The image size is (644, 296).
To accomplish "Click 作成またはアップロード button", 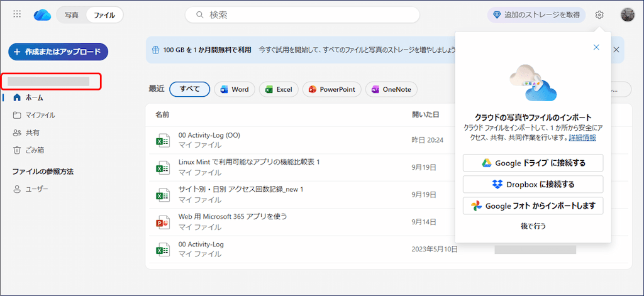I will pyautogui.click(x=58, y=52).
